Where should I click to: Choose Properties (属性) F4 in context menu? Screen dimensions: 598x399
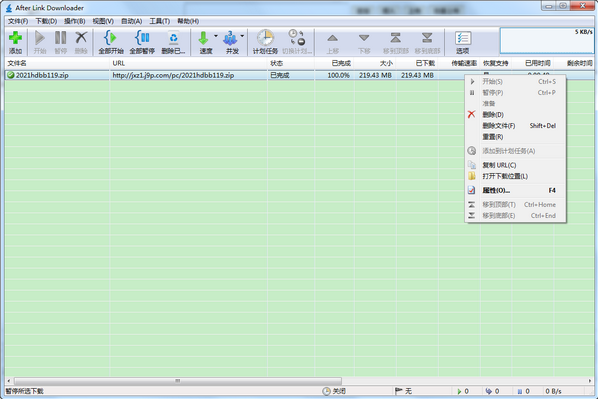pyautogui.click(x=515, y=190)
